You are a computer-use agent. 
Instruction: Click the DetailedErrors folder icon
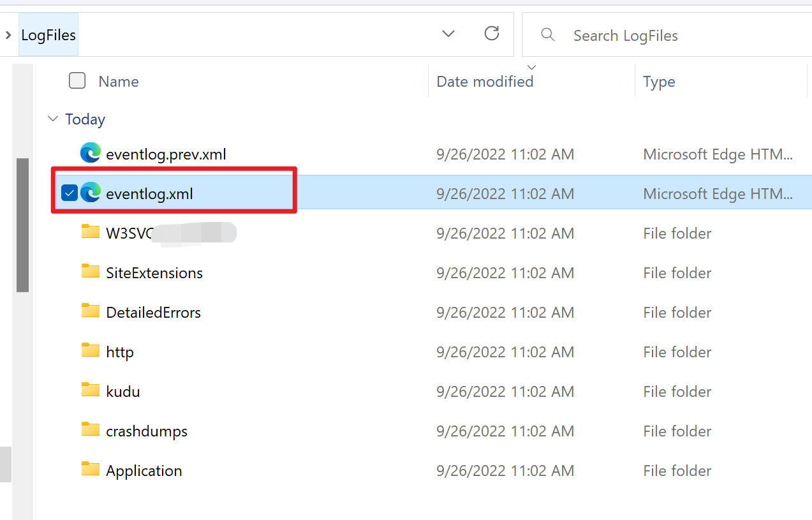point(91,312)
